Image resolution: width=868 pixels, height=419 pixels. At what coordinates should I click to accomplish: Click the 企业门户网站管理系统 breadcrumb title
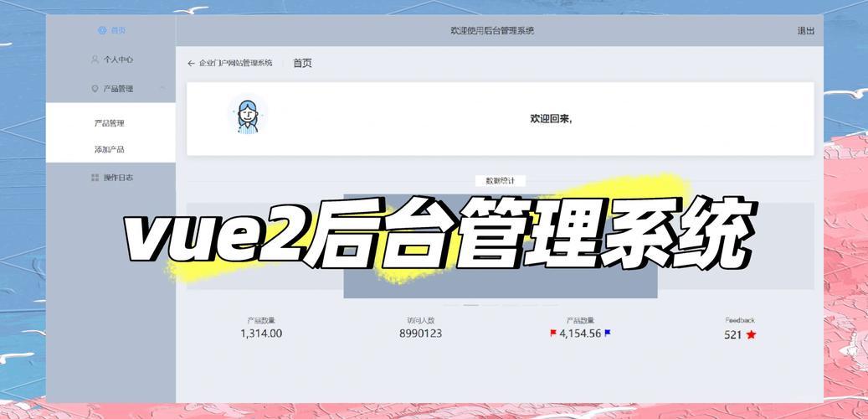tap(236, 63)
